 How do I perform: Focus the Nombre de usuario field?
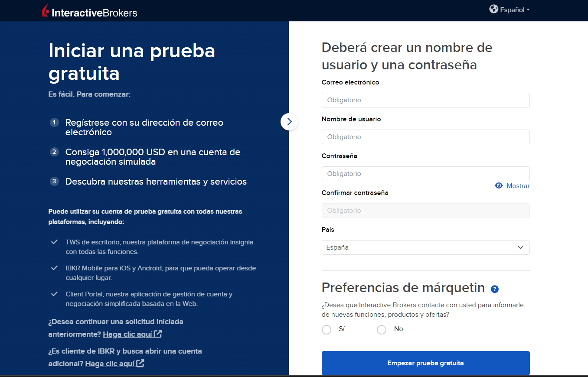[x=425, y=137]
